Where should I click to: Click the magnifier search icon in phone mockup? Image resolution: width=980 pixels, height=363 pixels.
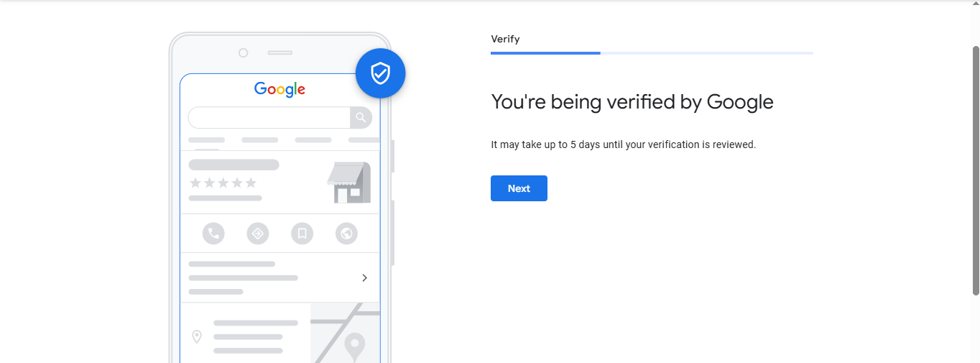(x=361, y=117)
